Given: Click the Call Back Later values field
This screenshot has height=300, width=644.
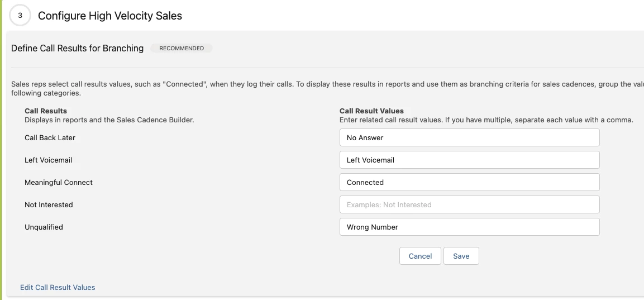Looking at the screenshot, I should pos(469,137).
